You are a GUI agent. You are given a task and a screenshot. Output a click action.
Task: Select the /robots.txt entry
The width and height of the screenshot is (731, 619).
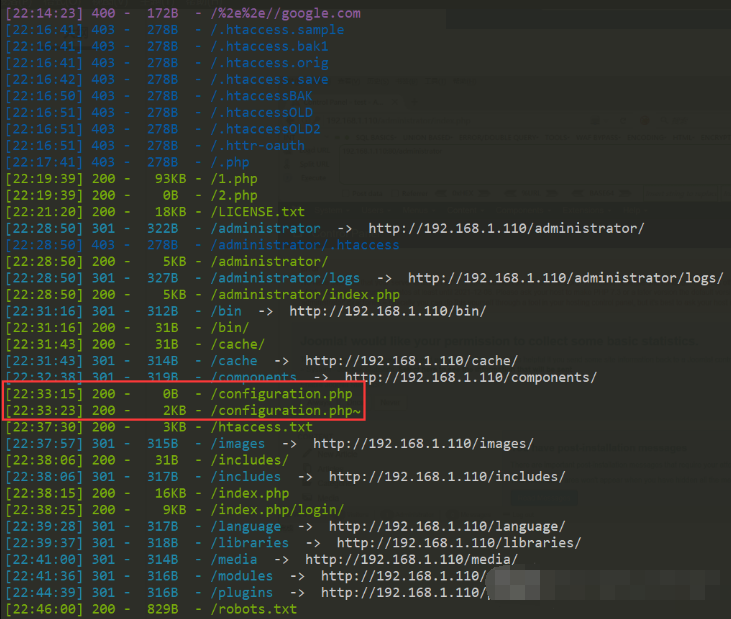click(x=253, y=609)
